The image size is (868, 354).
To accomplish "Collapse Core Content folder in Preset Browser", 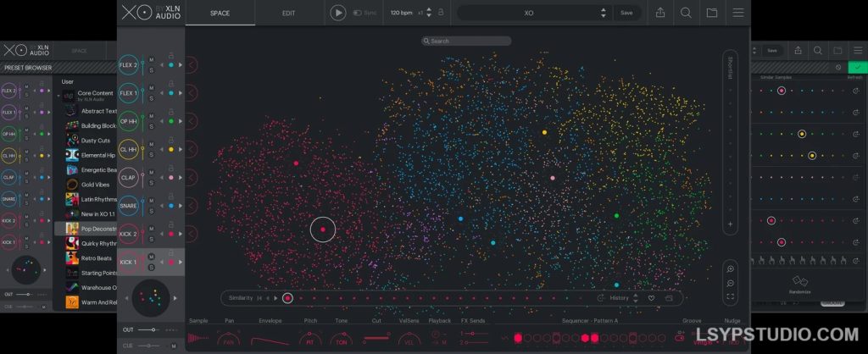I will [59, 96].
